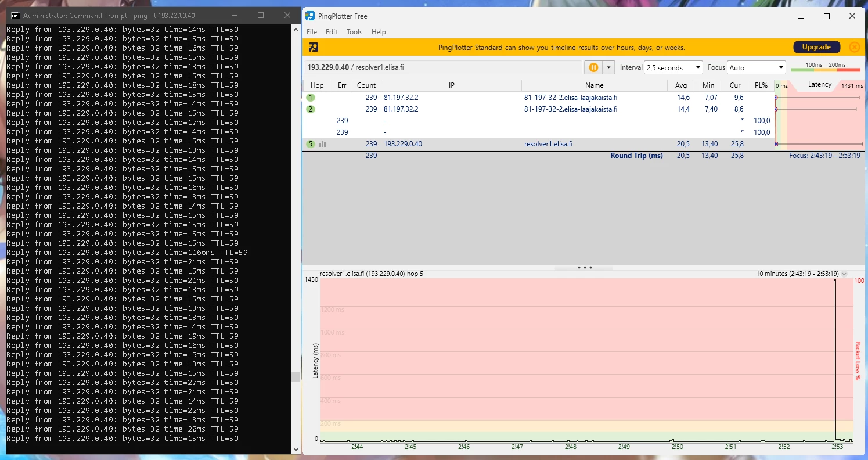Toggle the timeline graph icon on hop 5

323,144
